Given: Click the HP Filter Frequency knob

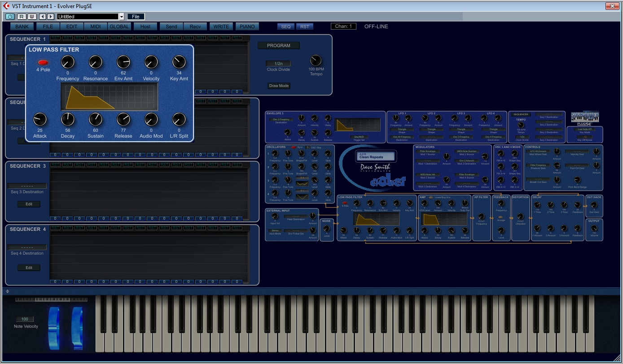Looking at the screenshot, I should click(x=482, y=217).
